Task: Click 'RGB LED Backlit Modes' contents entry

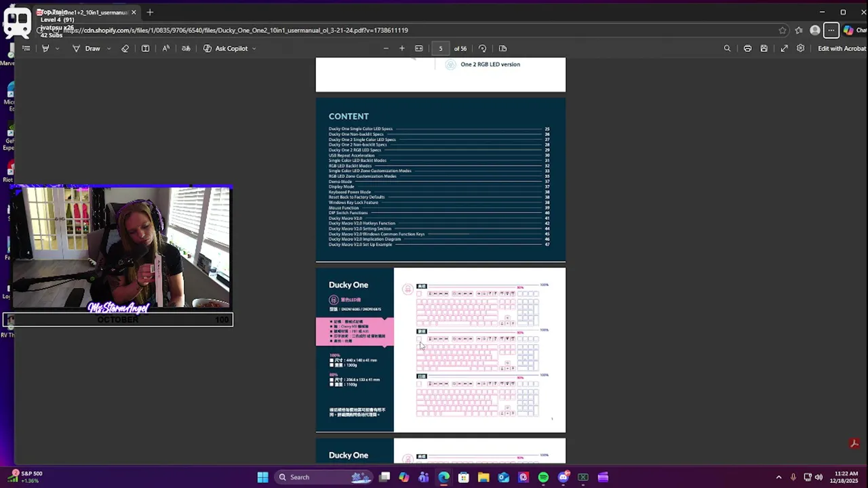Action: (x=350, y=166)
